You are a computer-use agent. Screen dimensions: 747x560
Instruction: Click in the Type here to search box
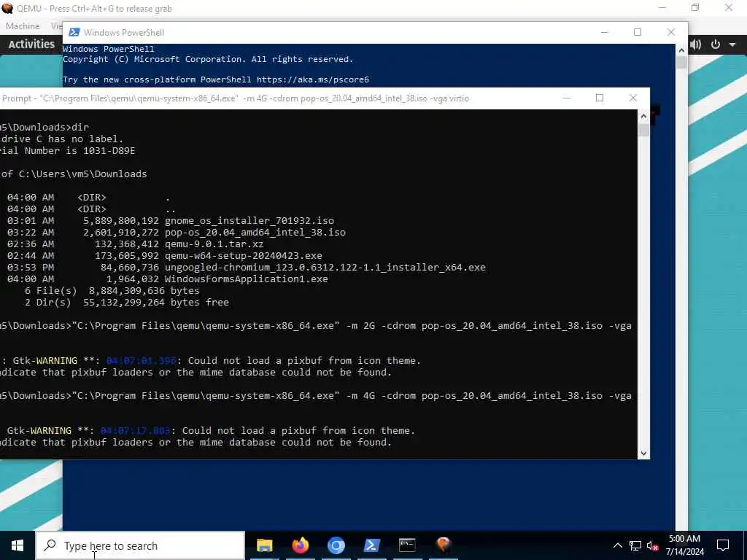click(x=141, y=545)
